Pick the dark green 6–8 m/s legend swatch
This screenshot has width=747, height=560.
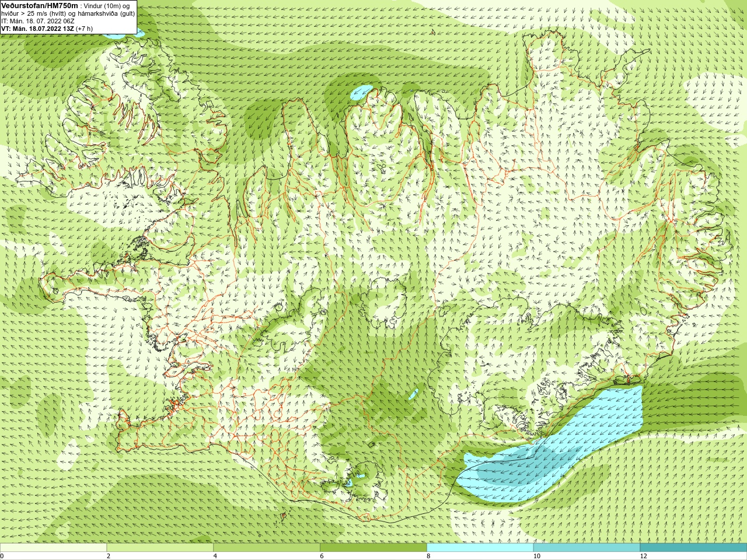tap(373, 548)
